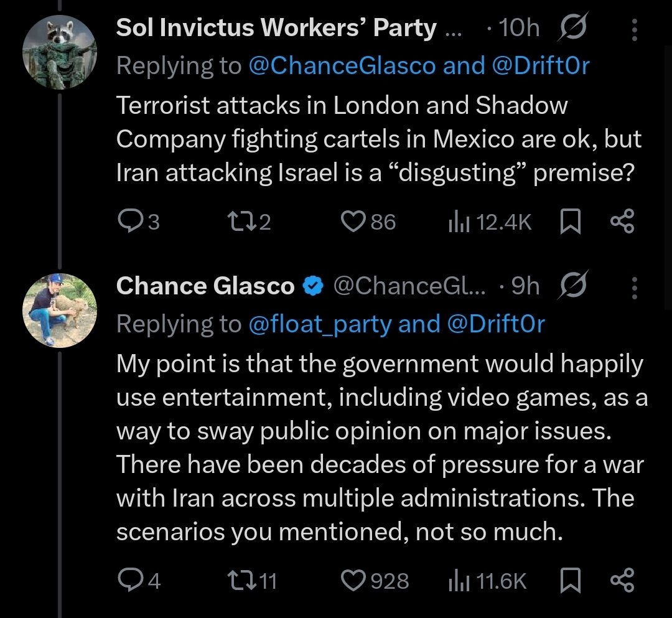
Task: Bookmark Chance Glasco's tweet
Action: click(x=570, y=581)
